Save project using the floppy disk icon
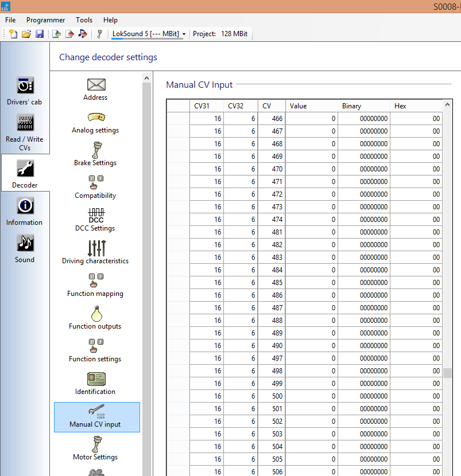This screenshot has width=461, height=476. 40,34
